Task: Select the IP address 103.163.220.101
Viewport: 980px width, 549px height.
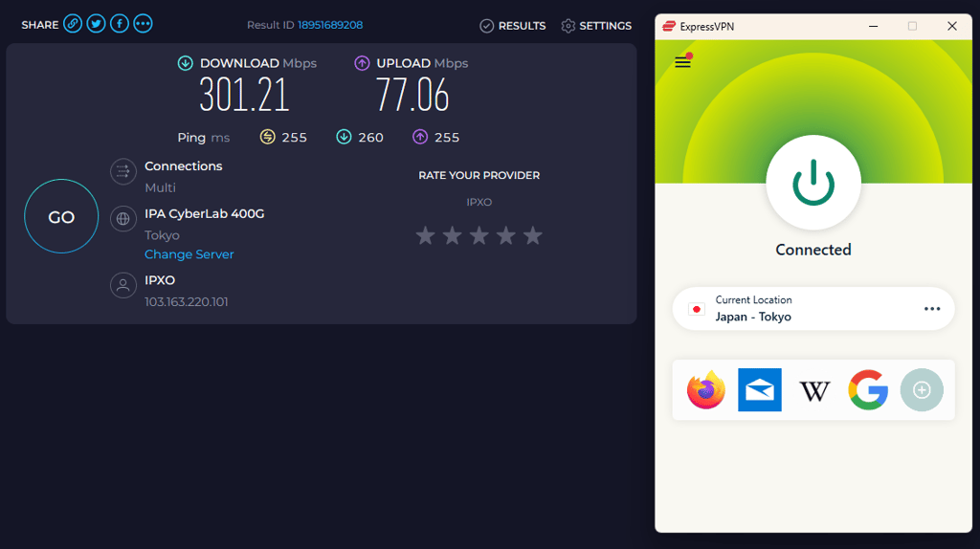Action: tap(187, 301)
